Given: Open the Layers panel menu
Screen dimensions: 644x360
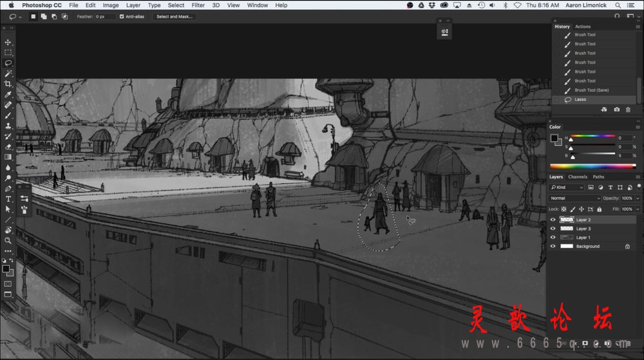Looking at the screenshot, I should (638, 177).
